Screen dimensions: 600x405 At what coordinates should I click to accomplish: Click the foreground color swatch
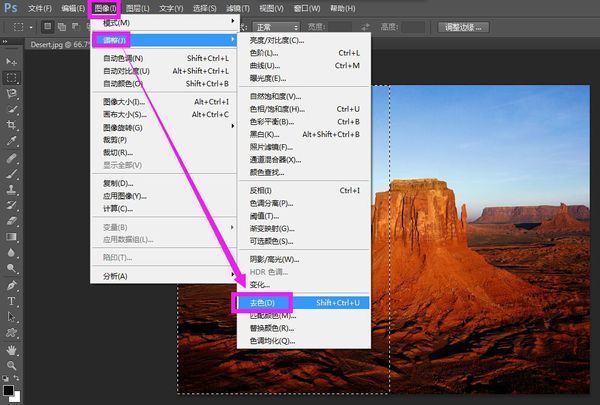coord(8,389)
